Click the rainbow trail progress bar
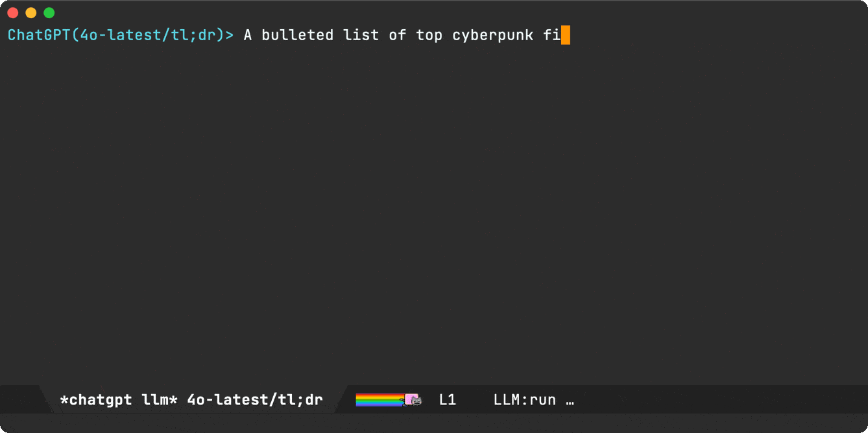 380,400
